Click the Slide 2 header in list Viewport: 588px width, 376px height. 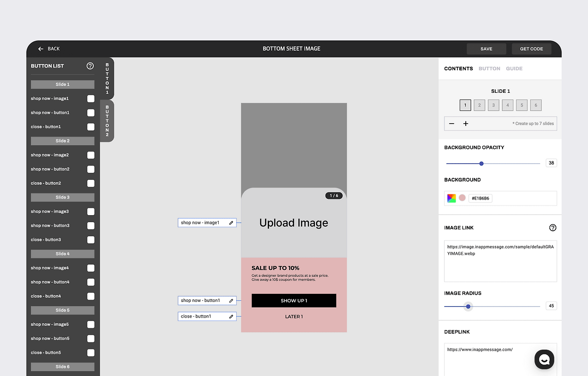pos(62,141)
